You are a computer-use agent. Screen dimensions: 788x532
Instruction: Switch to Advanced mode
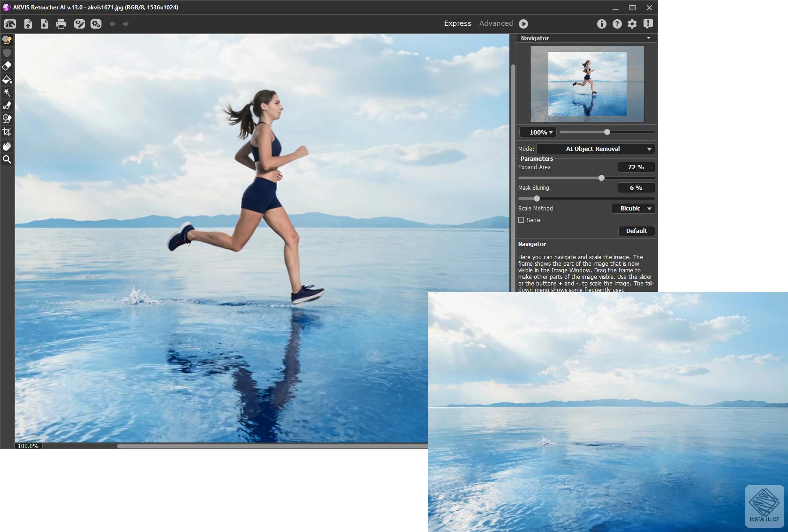pyautogui.click(x=496, y=23)
